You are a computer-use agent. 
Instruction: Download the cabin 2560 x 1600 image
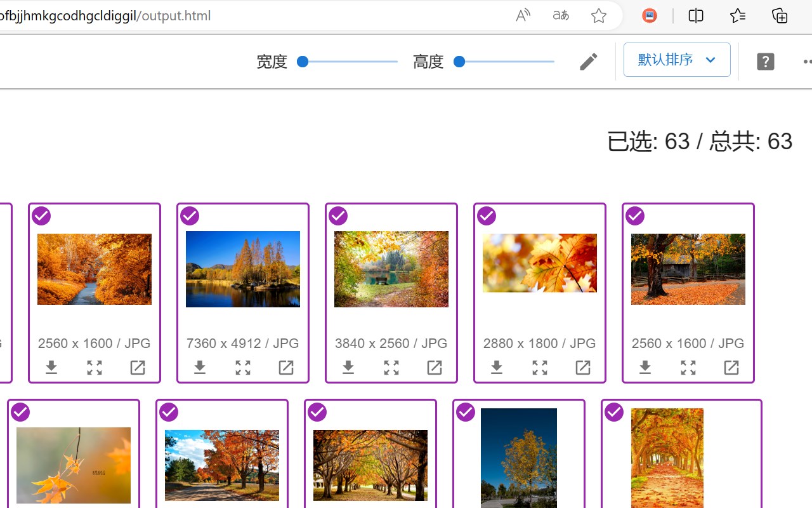[x=645, y=368]
